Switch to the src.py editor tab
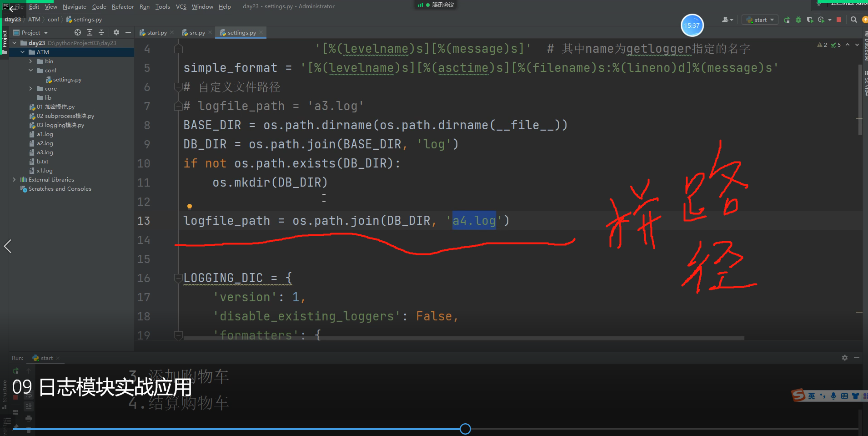Image resolution: width=868 pixels, height=436 pixels. point(197,32)
